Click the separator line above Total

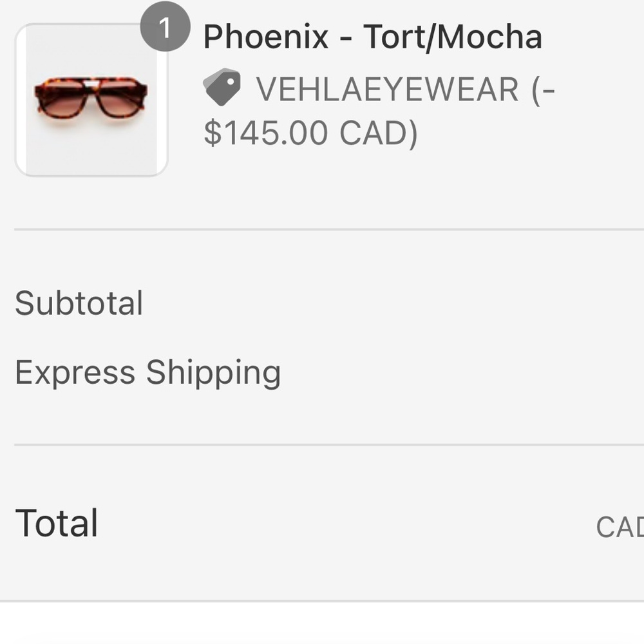tap(322, 443)
